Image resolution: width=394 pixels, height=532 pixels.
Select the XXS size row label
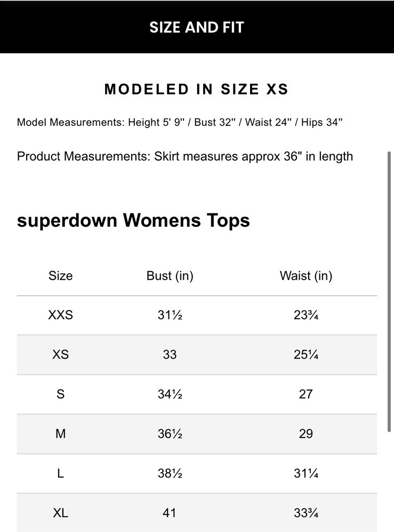point(60,315)
